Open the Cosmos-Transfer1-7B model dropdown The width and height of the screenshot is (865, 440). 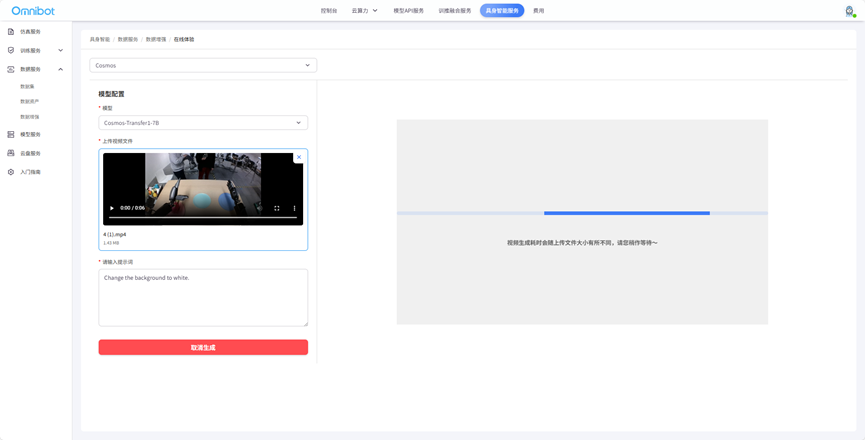(x=203, y=123)
